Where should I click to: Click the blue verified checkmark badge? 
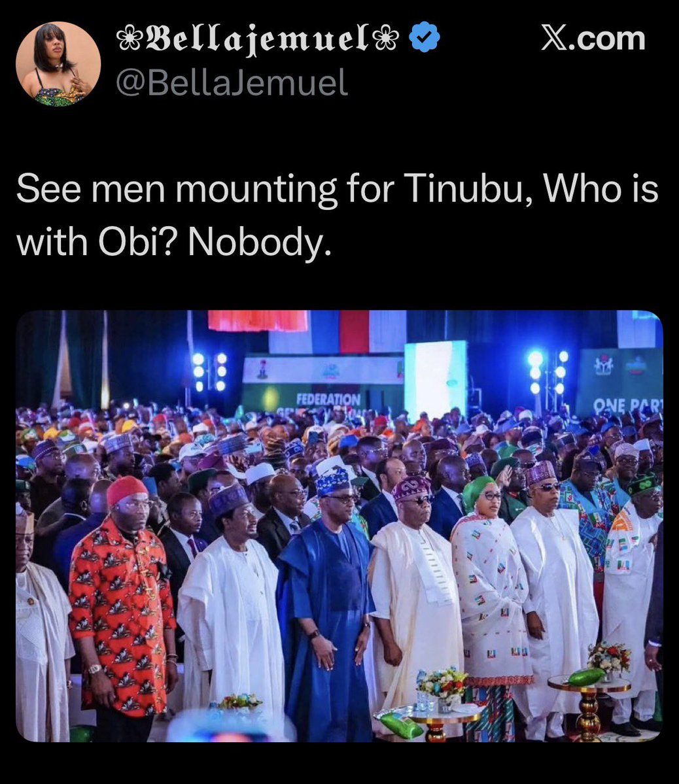pos(425,37)
